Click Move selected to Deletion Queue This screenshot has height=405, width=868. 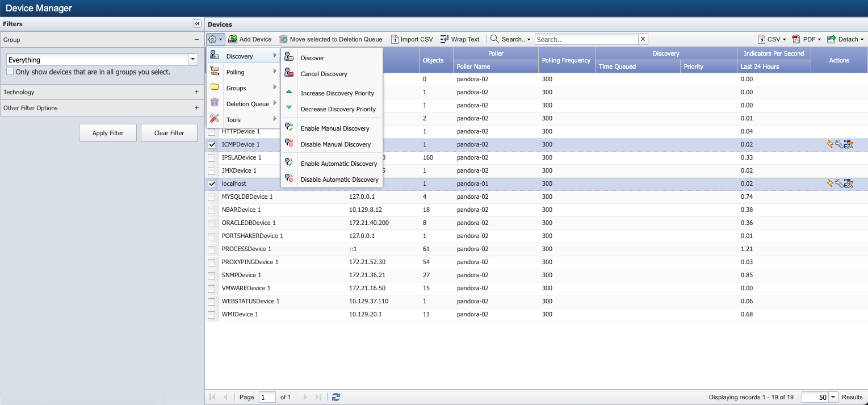[331, 39]
